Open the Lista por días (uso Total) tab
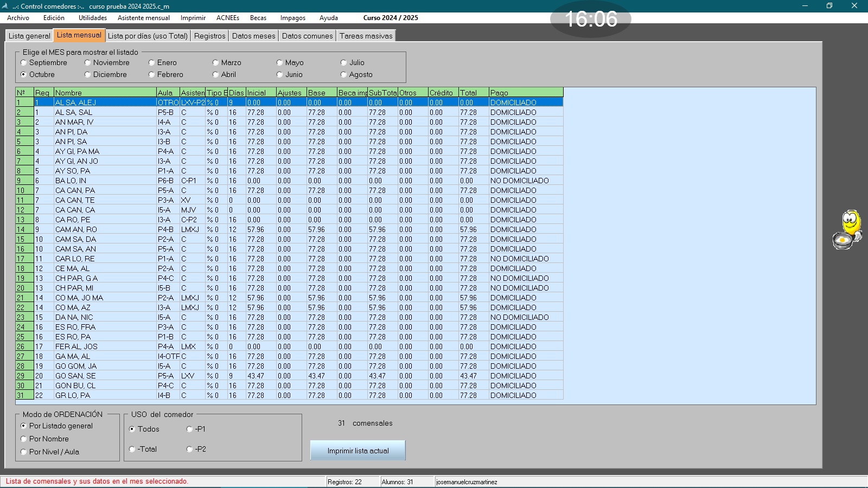Screen dimensions: 868x488 (x=148, y=36)
